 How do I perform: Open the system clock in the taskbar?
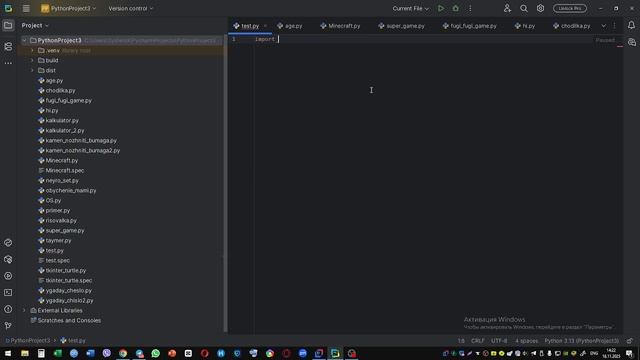click(611, 353)
